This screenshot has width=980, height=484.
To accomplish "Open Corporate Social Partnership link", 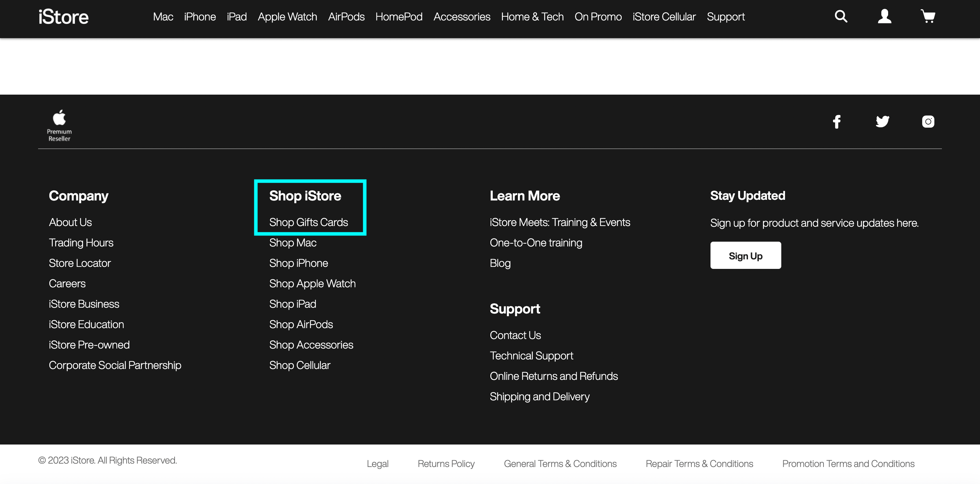I will coord(115,365).
